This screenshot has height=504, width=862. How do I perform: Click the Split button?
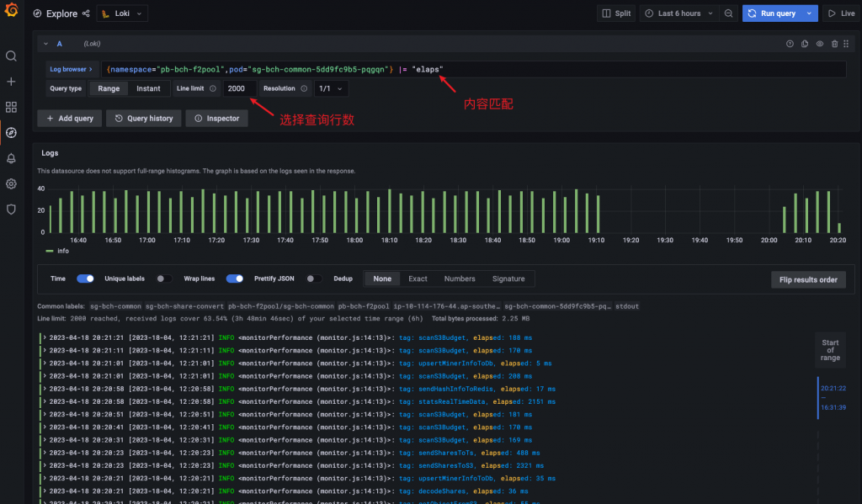click(616, 13)
